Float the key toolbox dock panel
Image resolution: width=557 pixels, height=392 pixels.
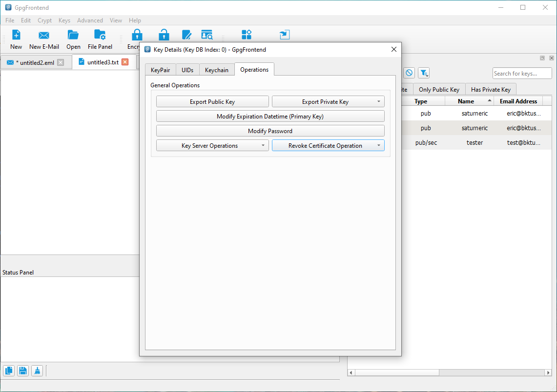tap(542, 58)
